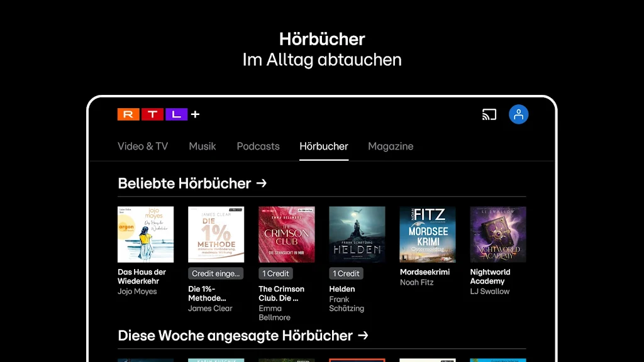Image resolution: width=644 pixels, height=362 pixels.
Task: Click the RTL+ logo
Action: tap(158, 114)
